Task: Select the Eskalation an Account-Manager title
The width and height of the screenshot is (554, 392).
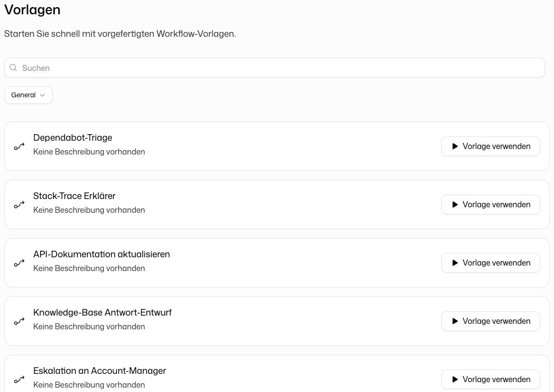Action: pyautogui.click(x=99, y=371)
